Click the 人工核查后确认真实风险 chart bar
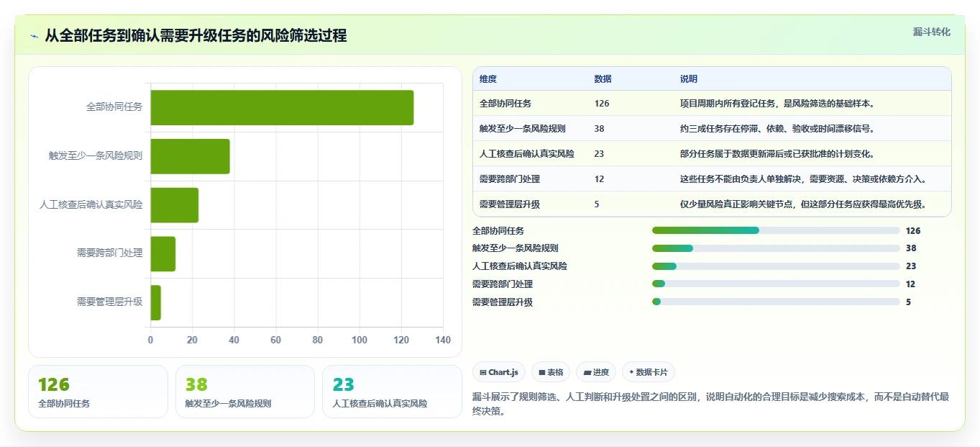The width and height of the screenshot is (980, 447). [x=174, y=205]
